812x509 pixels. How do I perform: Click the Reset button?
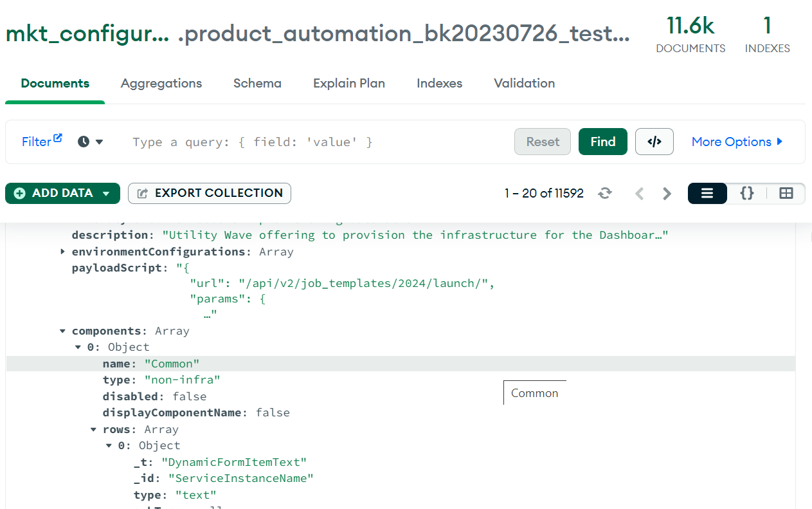click(542, 142)
